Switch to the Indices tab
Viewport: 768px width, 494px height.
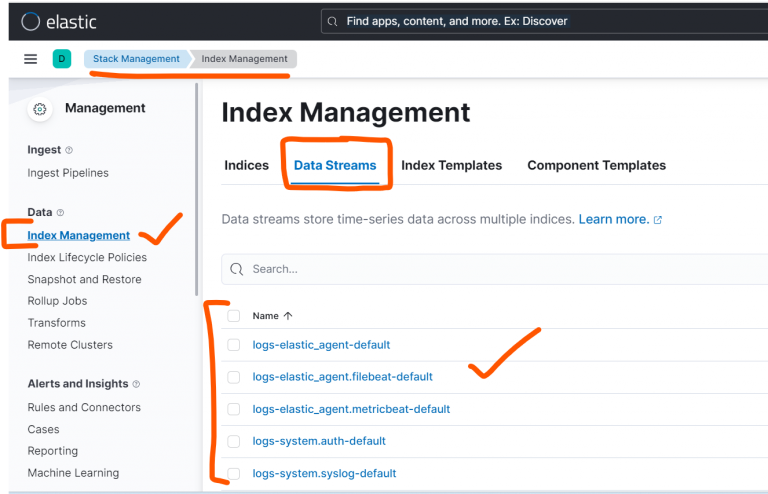246,165
